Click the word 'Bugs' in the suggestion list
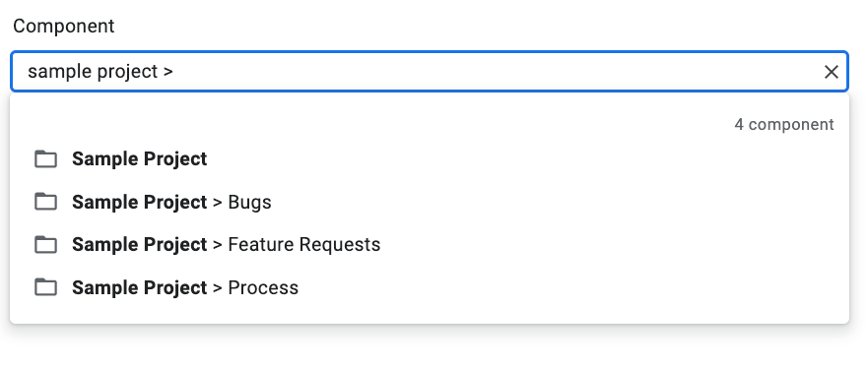This screenshot has width=868, height=369. click(249, 203)
